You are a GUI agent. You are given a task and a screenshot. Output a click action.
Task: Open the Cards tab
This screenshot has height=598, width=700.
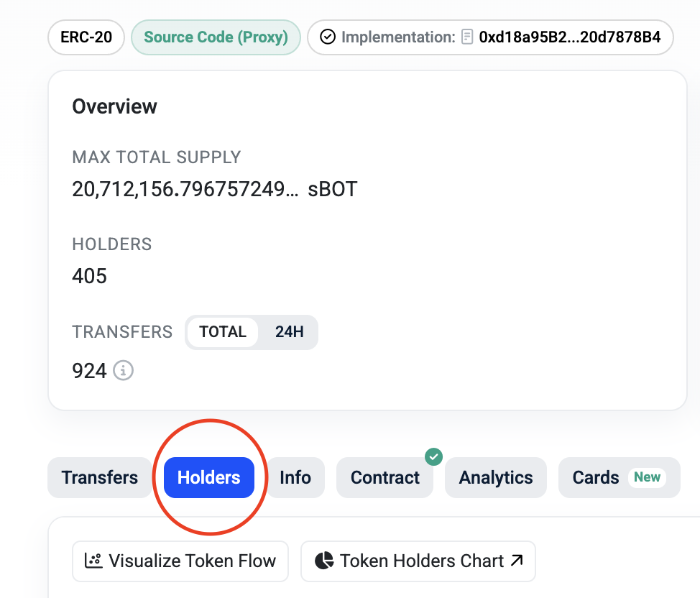(x=596, y=478)
